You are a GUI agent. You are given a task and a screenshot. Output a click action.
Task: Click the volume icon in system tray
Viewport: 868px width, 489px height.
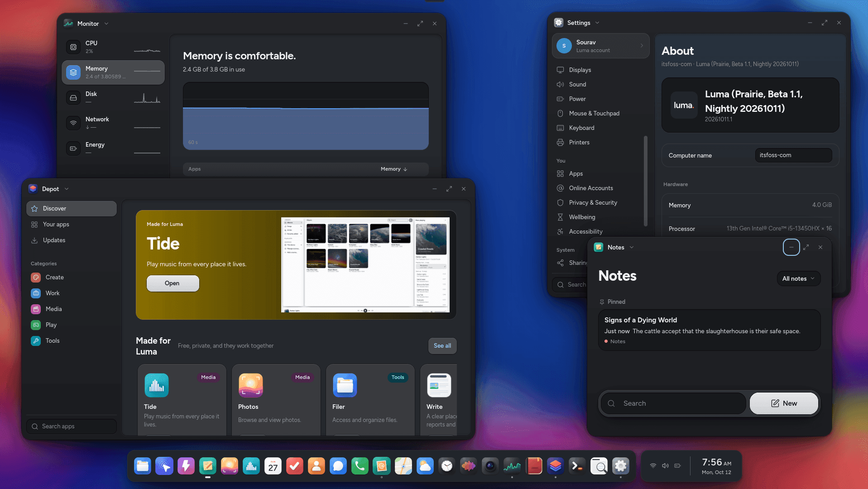[x=665, y=465]
